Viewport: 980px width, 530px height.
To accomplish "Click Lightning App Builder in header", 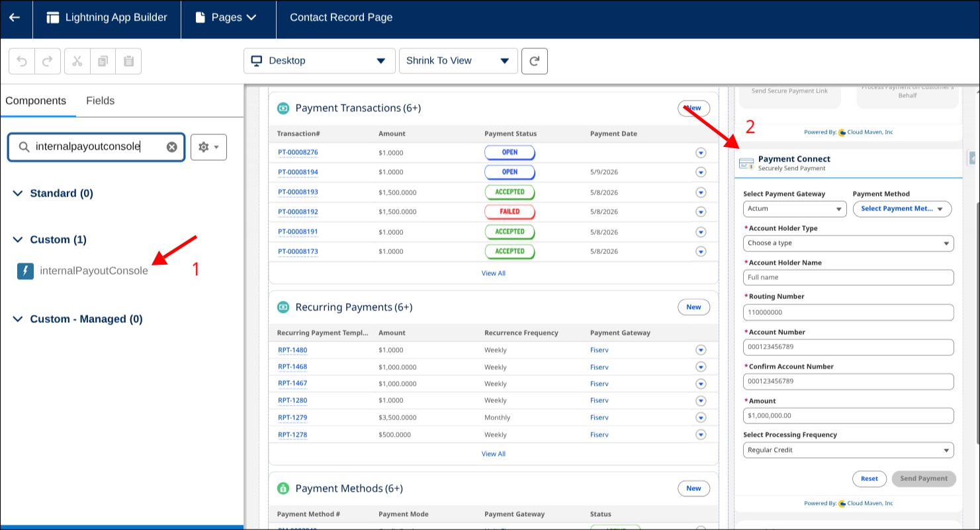I will click(107, 18).
